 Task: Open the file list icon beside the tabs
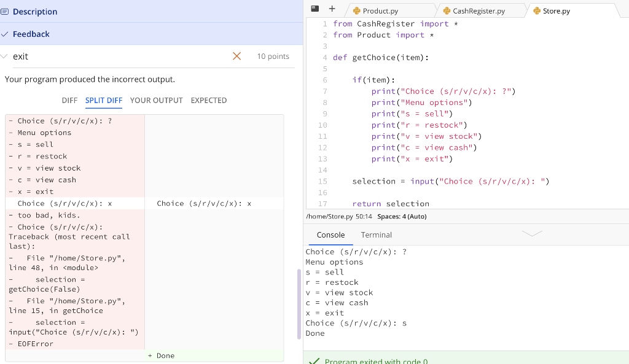click(x=314, y=9)
